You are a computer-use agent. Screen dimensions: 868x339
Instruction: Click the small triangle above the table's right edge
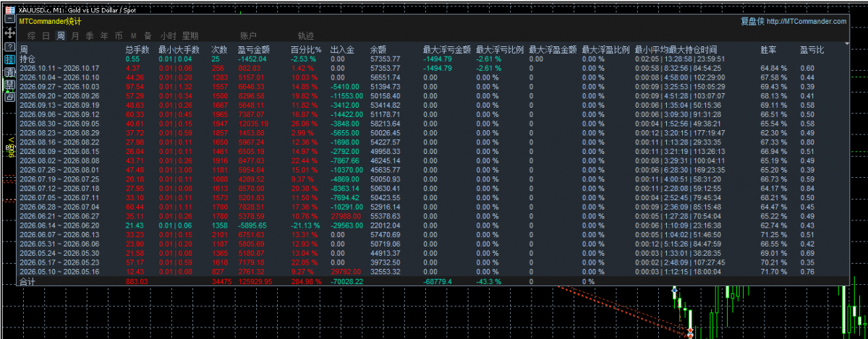point(846,42)
